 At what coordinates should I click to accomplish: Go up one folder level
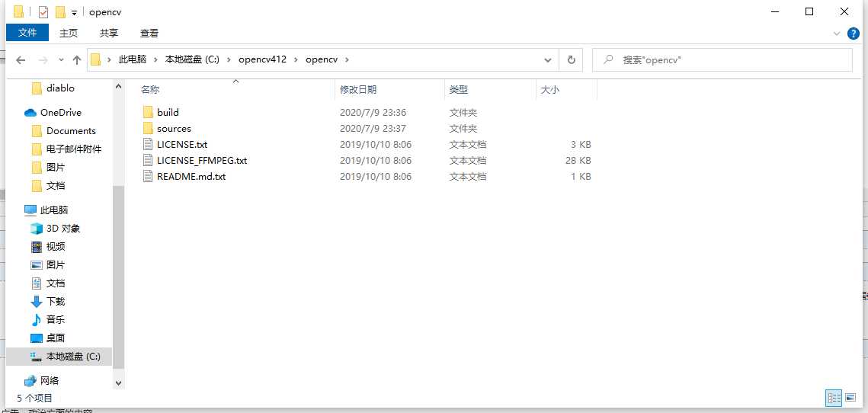[x=77, y=59]
